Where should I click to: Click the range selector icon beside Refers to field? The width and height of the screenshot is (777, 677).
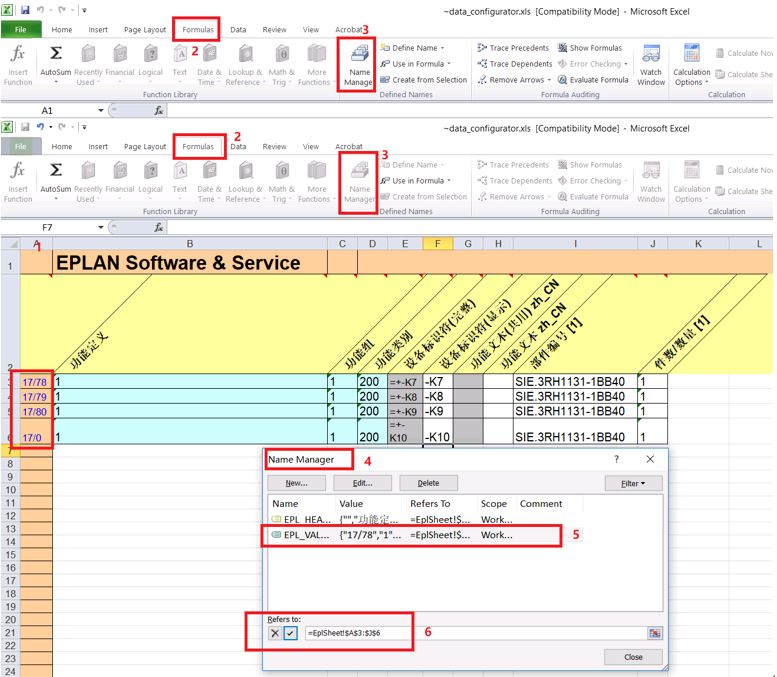coord(654,633)
